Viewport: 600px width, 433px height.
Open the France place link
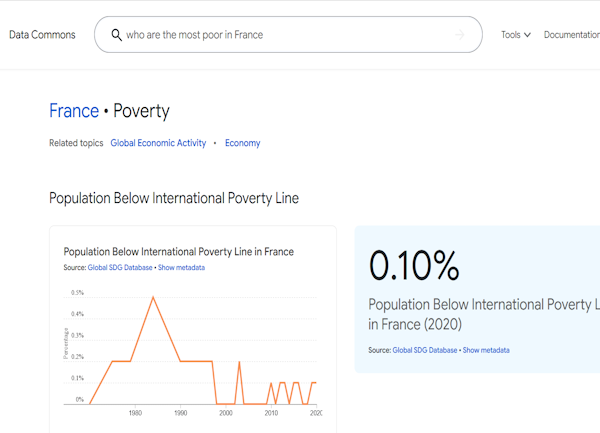tap(74, 111)
